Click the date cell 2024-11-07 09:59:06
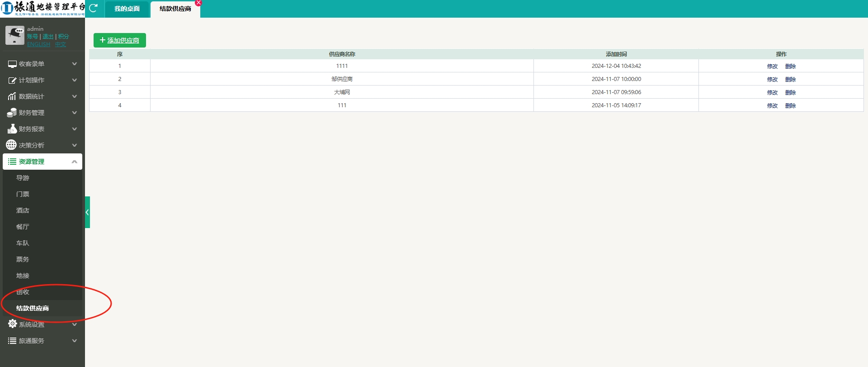Image resolution: width=868 pixels, height=367 pixels. pos(616,92)
